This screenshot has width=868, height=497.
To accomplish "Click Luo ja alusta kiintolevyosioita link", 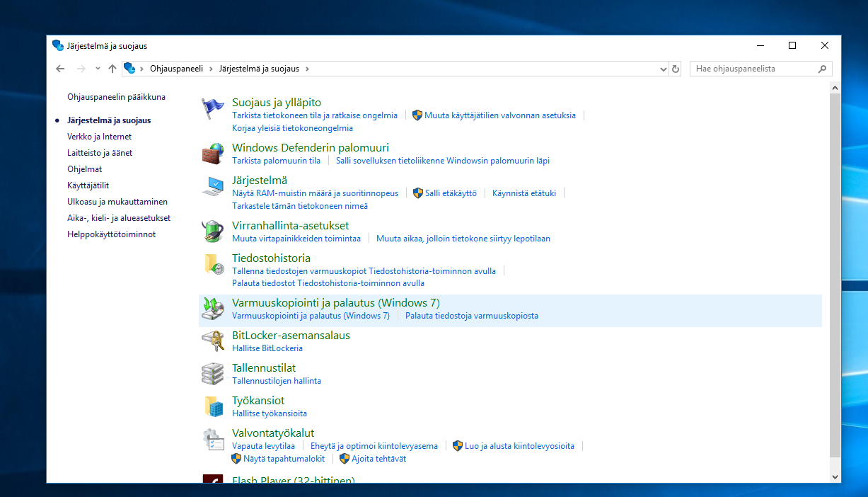I will click(519, 446).
